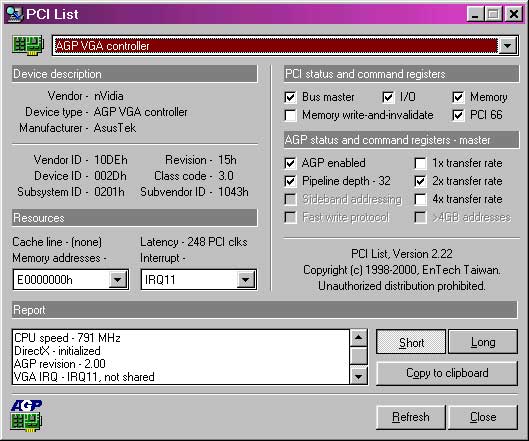Check the 1x transfer rate box

coord(420,163)
